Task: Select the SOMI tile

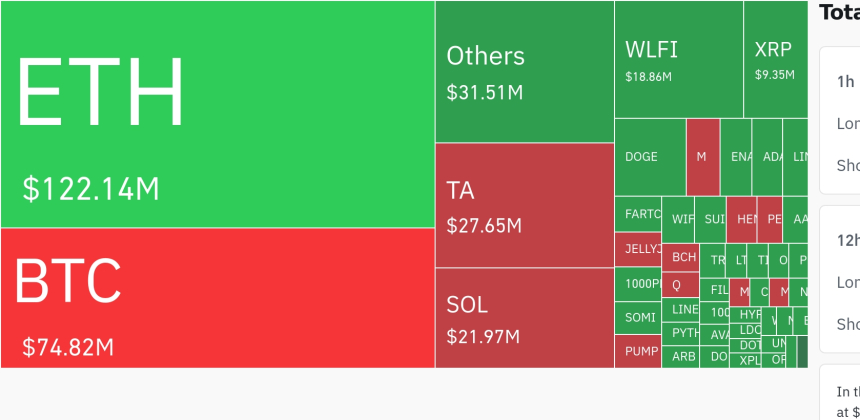Action: point(638,317)
